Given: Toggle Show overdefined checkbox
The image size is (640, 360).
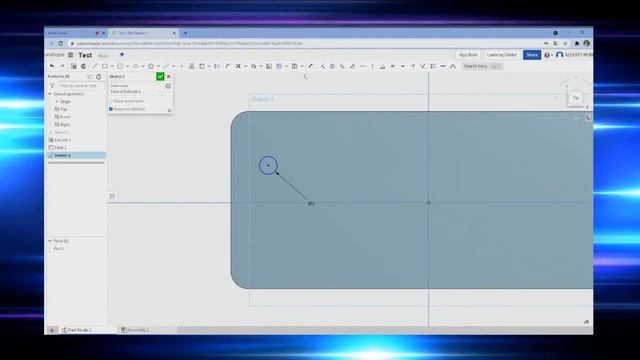Looking at the screenshot, I should [x=111, y=109].
